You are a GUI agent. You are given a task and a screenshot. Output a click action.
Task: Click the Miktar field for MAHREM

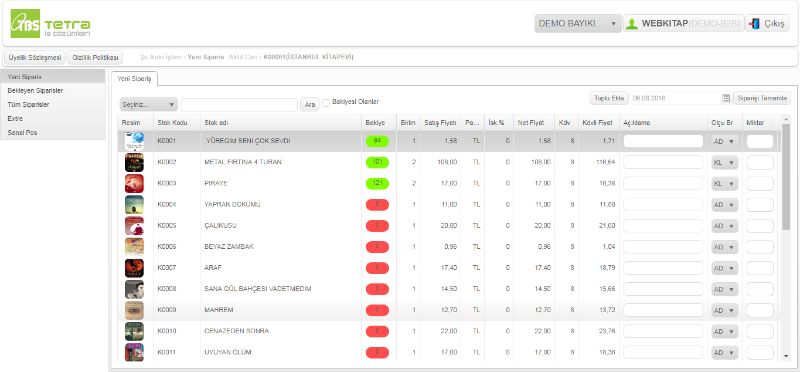pyautogui.click(x=760, y=310)
